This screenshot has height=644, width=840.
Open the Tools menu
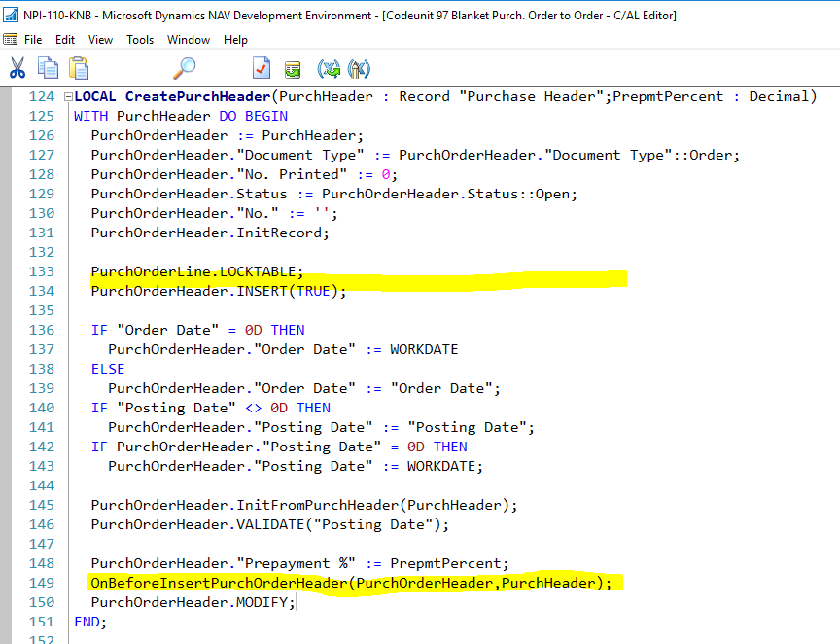139,39
